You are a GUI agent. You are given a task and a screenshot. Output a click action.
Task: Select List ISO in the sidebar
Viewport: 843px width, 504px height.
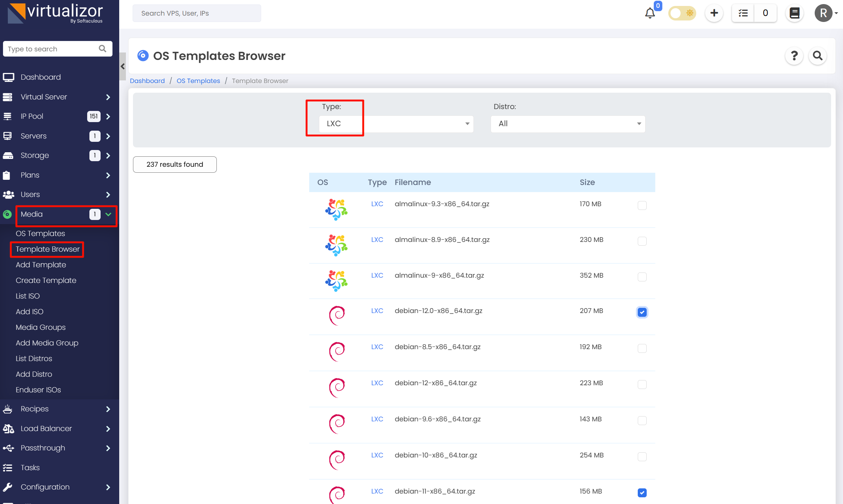(x=28, y=296)
